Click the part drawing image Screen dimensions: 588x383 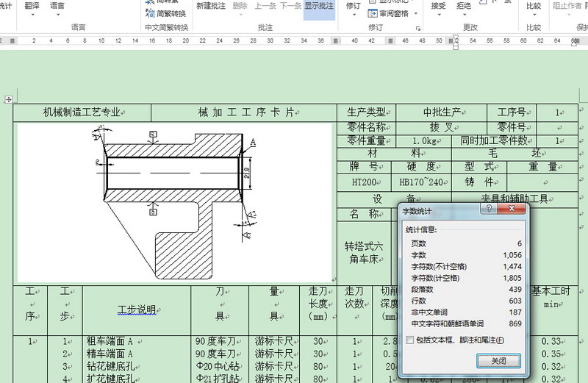tap(175, 203)
